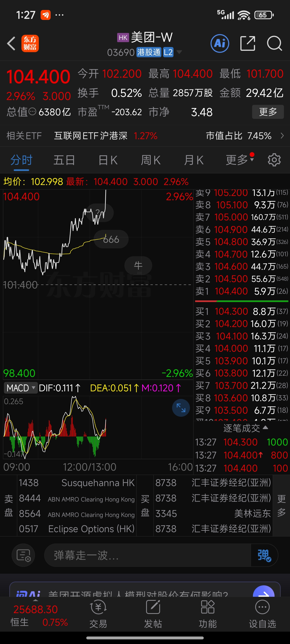Switch to the 五日 tab

click(x=64, y=160)
